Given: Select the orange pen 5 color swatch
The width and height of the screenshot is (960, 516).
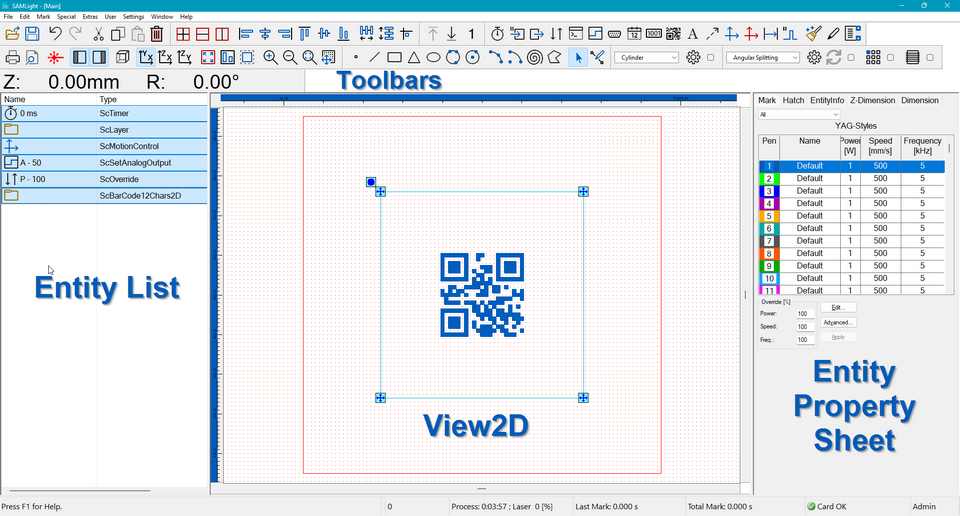Looking at the screenshot, I should coord(769,216).
